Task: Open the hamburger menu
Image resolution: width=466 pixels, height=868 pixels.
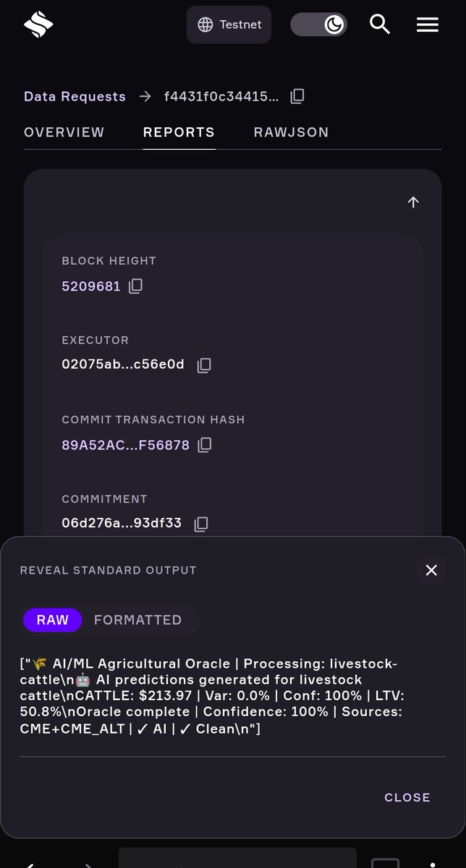Action: 428,25
